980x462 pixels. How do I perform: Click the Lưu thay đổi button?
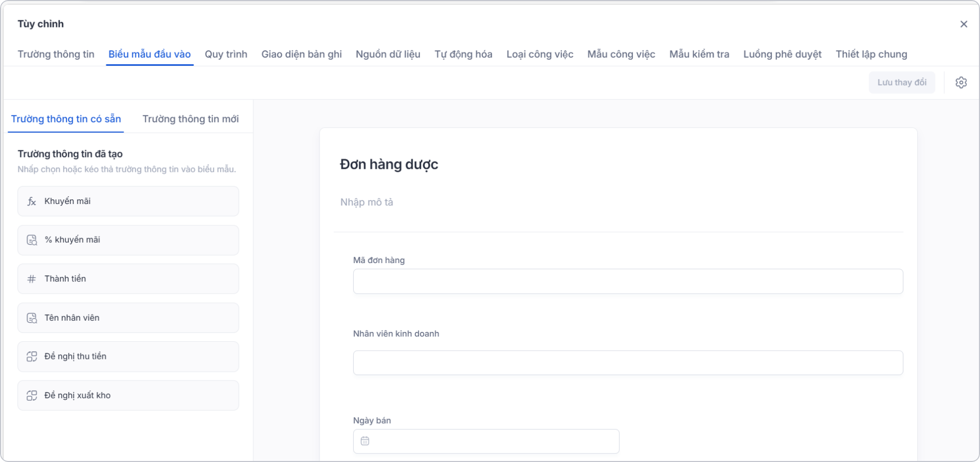[902, 83]
